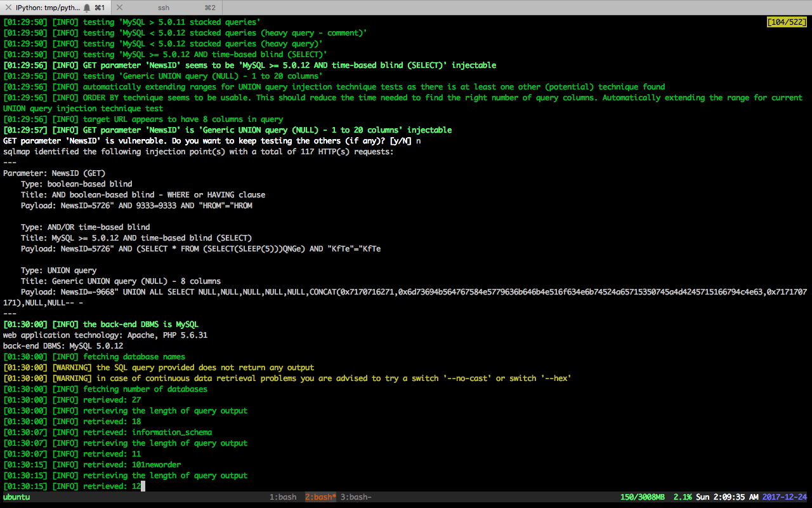Switch to the ssh tab
The height and width of the screenshot is (508, 812).
pos(166,8)
